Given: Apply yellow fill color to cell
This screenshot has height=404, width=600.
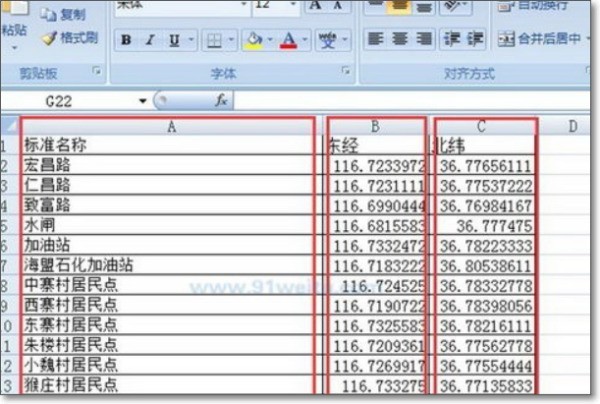Looking at the screenshot, I should (252, 41).
